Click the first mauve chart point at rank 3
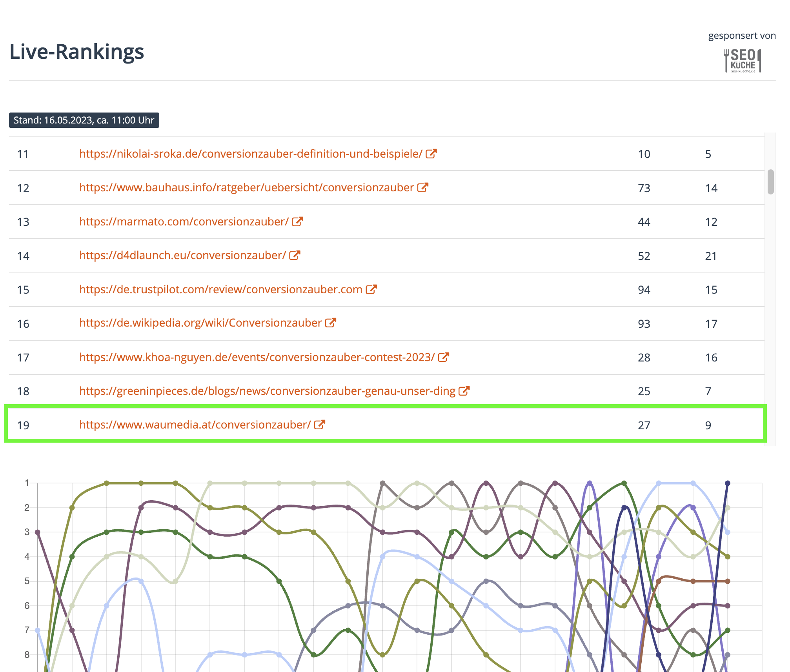790x672 pixels. pos(38,532)
